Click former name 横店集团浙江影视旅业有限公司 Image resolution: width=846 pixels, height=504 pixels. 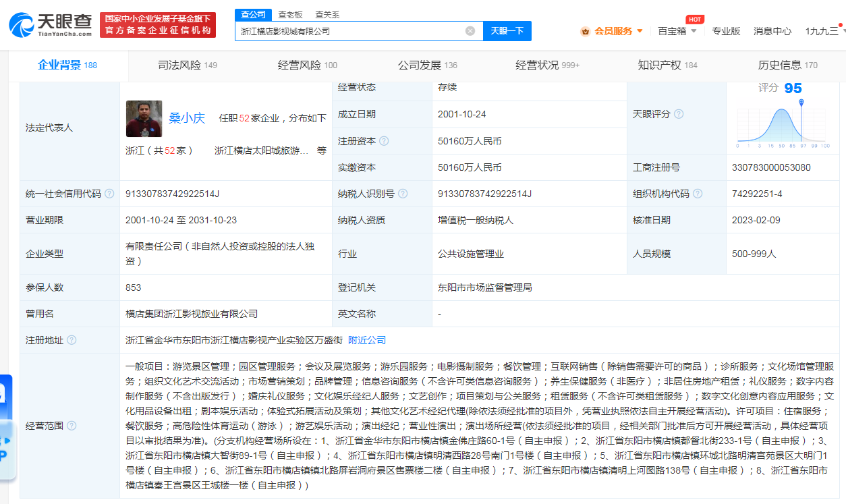coord(192,314)
